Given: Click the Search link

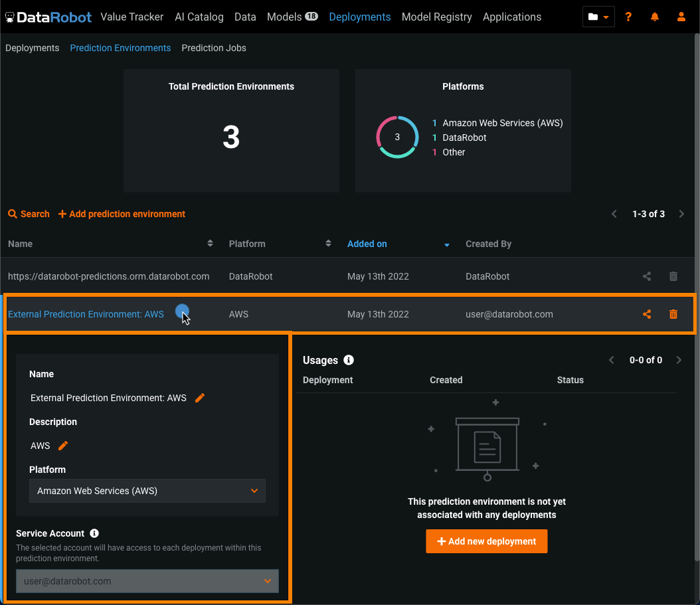Looking at the screenshot, I should (29, 214).
